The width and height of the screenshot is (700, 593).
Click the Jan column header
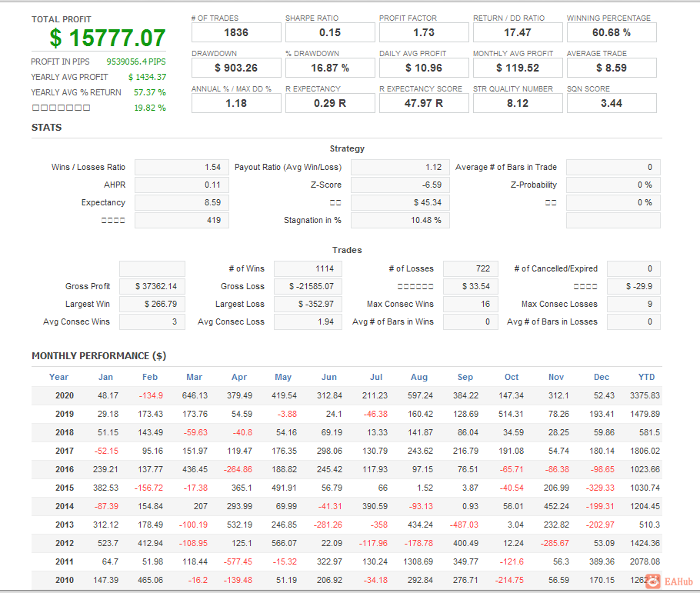(x=105, y=377)
